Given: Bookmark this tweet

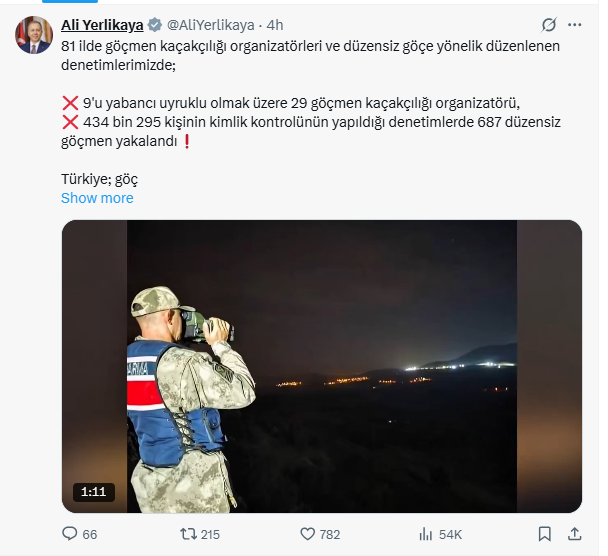Looking at the screenshot, I should [x=544, y=534].
